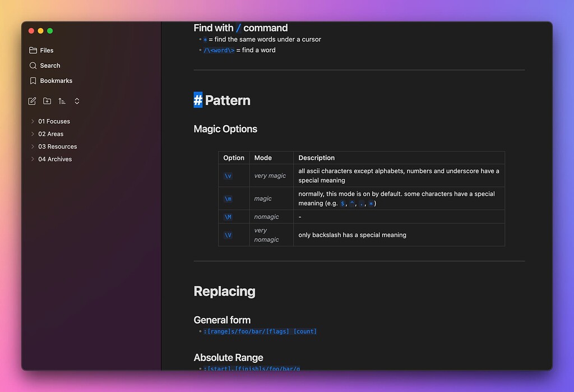Screen dimensions: 574x392
Task: Click the Bookmarks ribbon icon
Action: [x=33, y=81]
